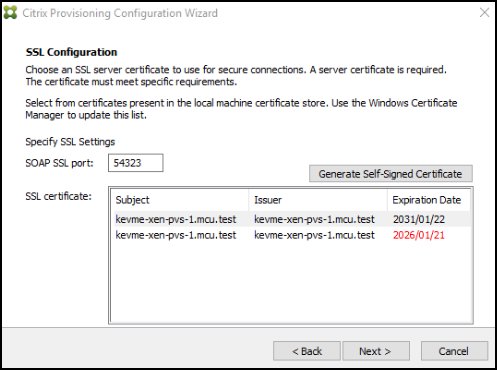
Task: Select certificate expiring 2026/01/21
Action: pyautogui.click(x=292, y=235)
